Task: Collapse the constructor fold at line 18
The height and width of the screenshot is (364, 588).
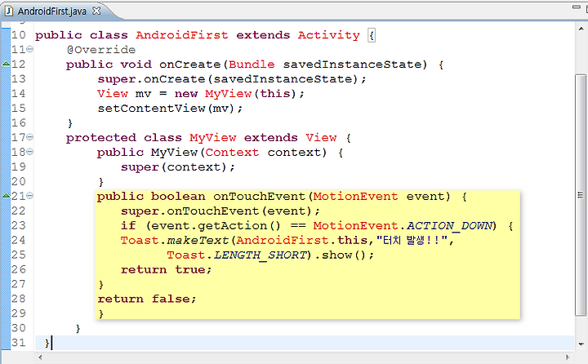Action: [29, 152]
